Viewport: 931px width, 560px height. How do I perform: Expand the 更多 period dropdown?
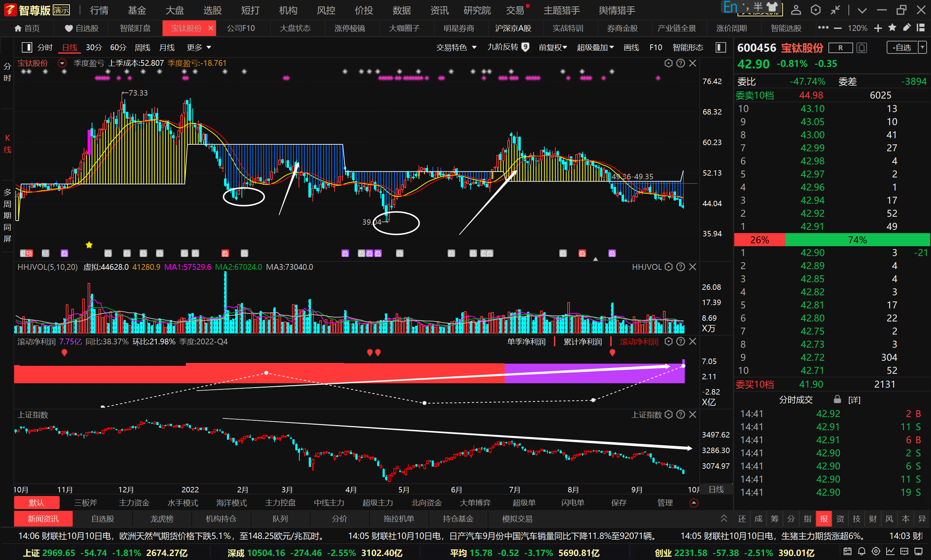click(199, 47)
